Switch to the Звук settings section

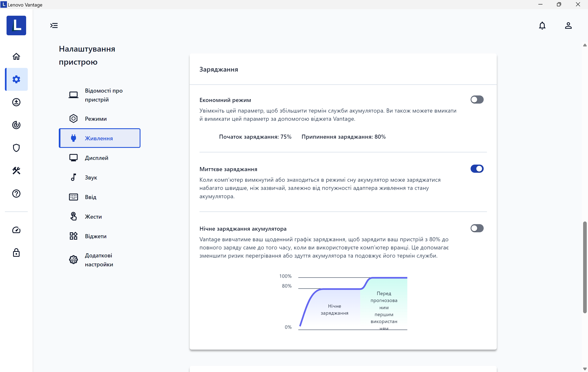[x=91, y=178]
